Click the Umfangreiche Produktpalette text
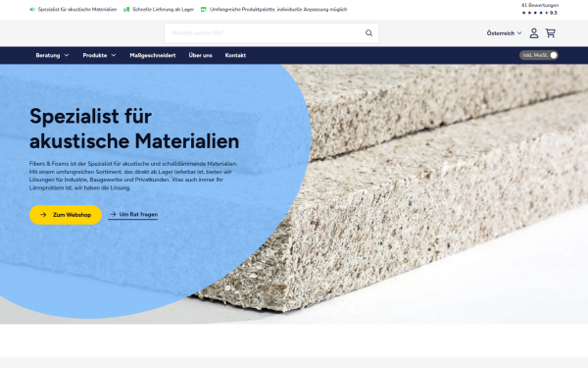Image resolution: width=588 pixels, height=368 pixels. pyautogui.click(x=278, y=10)
